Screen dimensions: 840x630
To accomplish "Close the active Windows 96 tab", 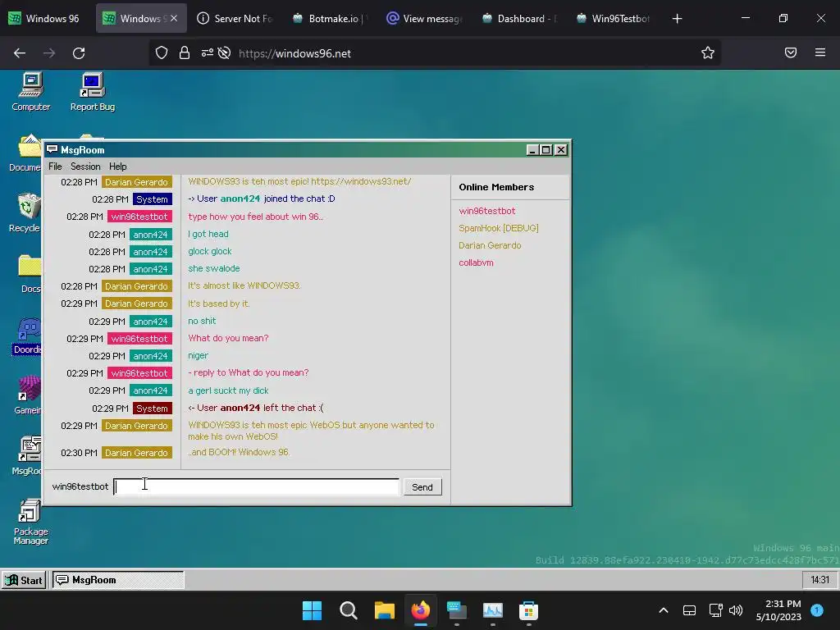I will click(174, 18).
